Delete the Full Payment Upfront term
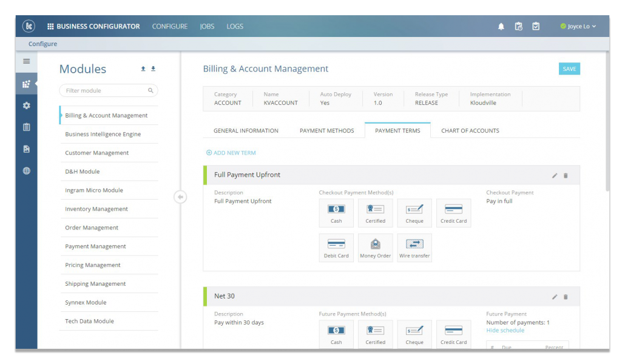Image resolution: width=625 pixels, height=364 pixels. [566, 175]
